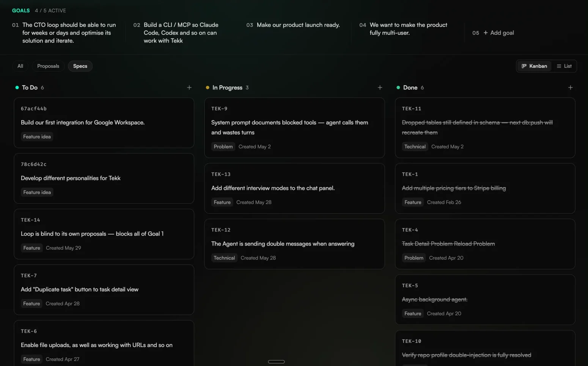Open card Build first integration for Google Workspace
The image size is (588, 366).
pyautogui.click(x=104, y=123)
